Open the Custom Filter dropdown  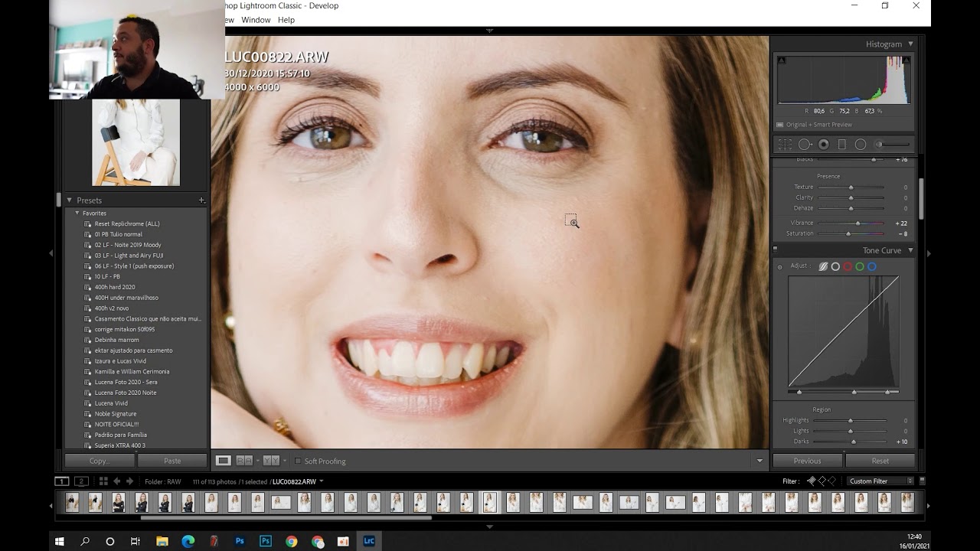[x=880, y=481]
